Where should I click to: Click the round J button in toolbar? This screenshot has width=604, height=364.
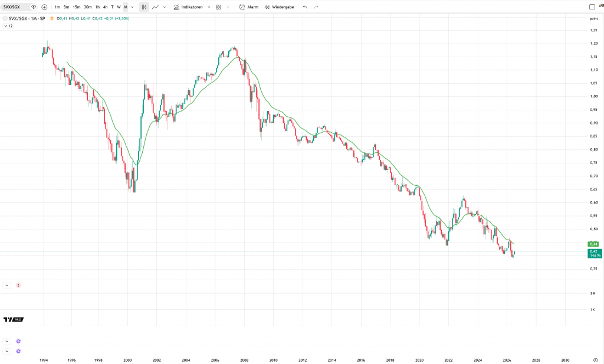click(x=228, y=7)
